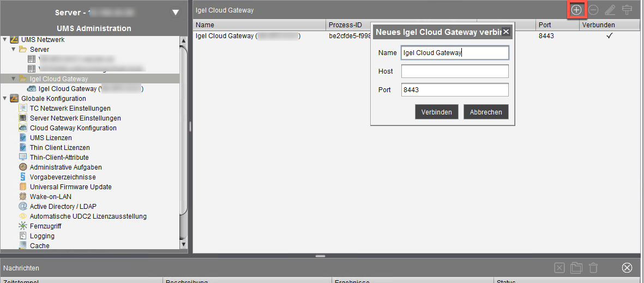Click the Verbunden column header
Viewport: 644px width, 283px height.
tap(611, 25)
